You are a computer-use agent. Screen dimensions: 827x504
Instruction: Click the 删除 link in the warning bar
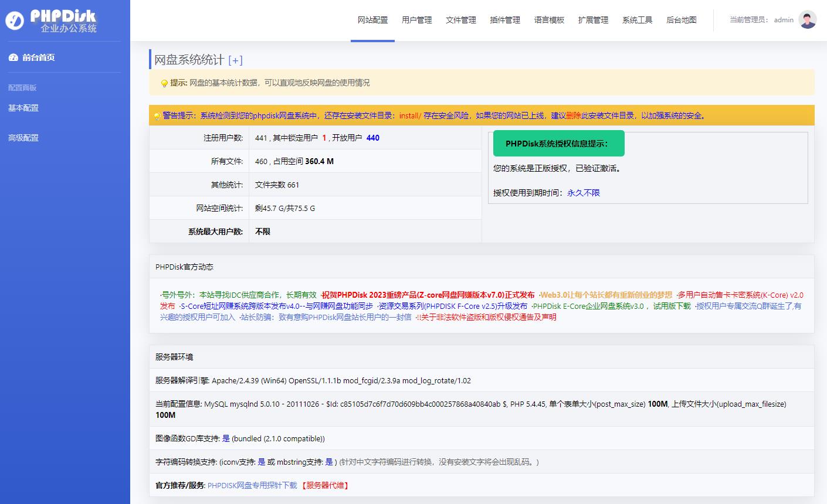point(574,115)
